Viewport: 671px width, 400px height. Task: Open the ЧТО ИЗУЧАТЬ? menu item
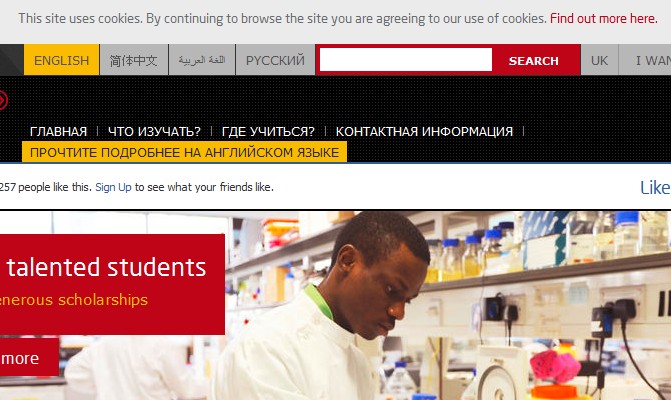click(x=154, y=131)
